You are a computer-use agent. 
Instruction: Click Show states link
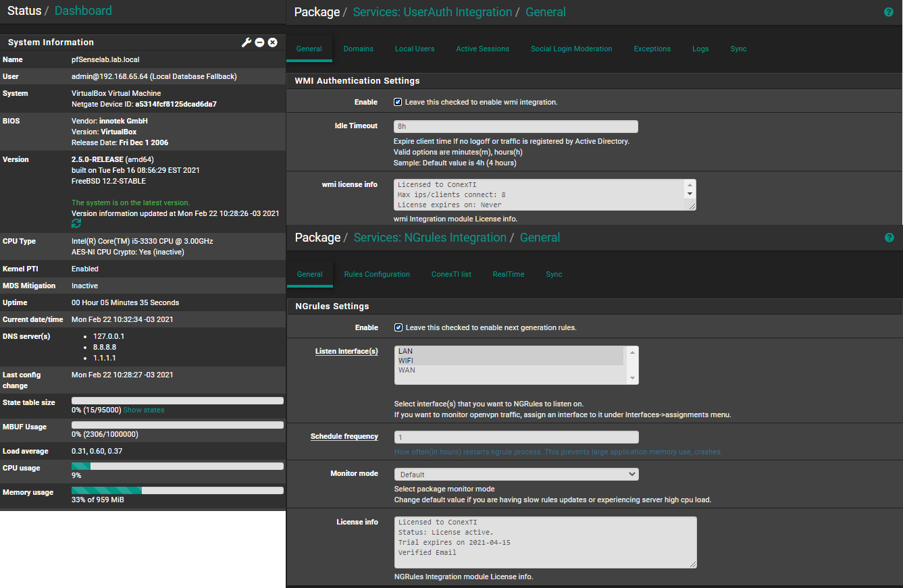point(143,410)
